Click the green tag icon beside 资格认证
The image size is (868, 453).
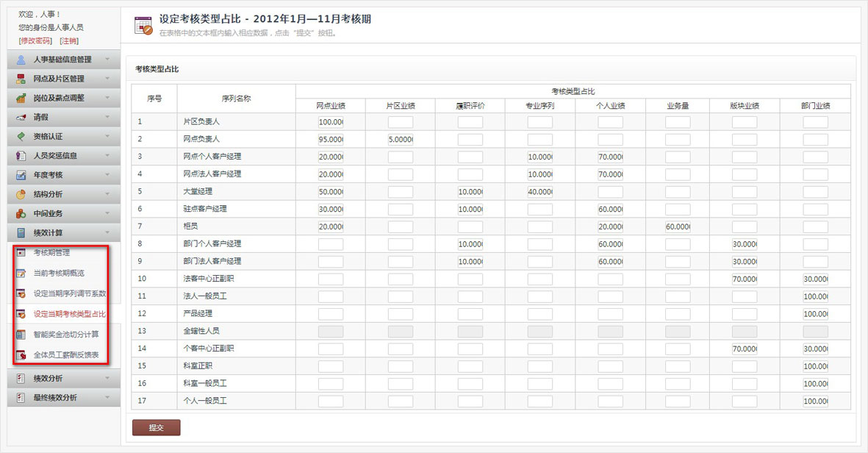tap(21, 136)
